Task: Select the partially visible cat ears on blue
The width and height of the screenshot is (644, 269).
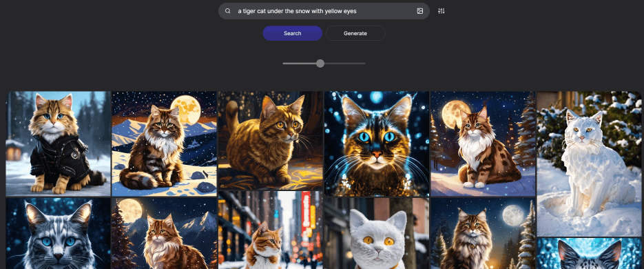Action: 589,253
